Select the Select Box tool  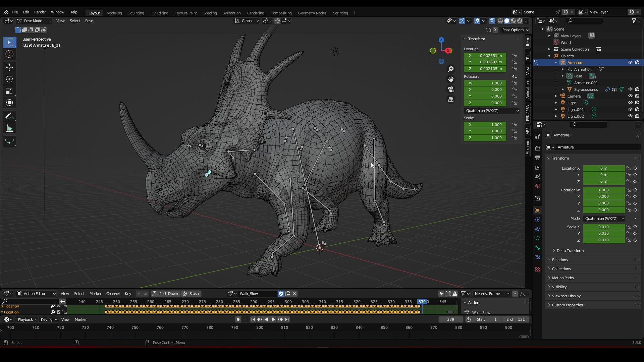[x=9, y=42]
